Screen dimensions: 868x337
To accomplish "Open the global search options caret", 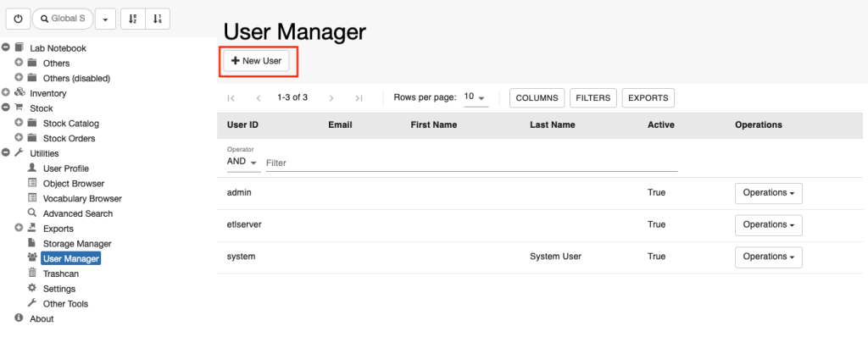I will pos(105,19).
